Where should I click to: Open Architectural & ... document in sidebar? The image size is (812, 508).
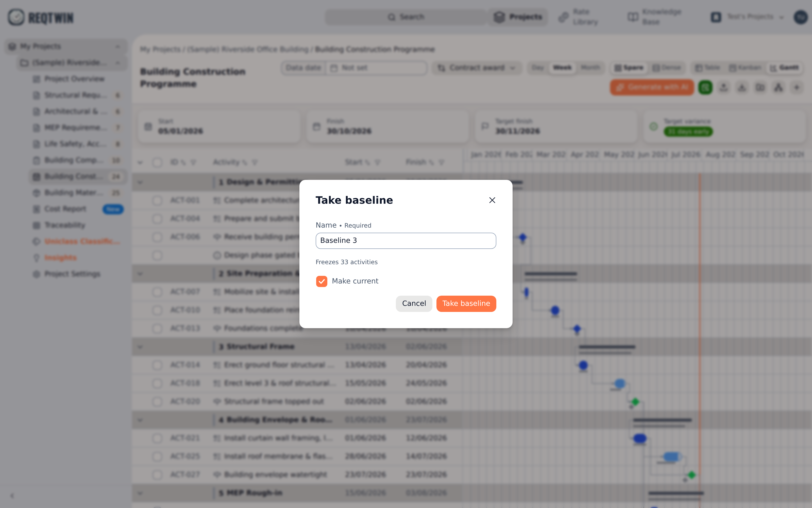point(76,112)
